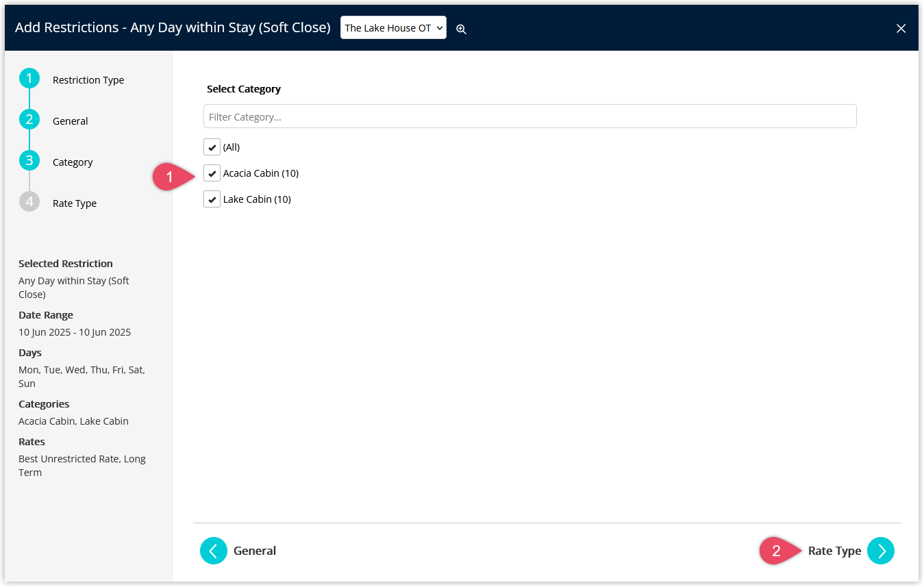Image resolution: width=924 pixels, height=587 pixels.
Task: Jump to step 4 Rate Type
Action: (75, 203)
